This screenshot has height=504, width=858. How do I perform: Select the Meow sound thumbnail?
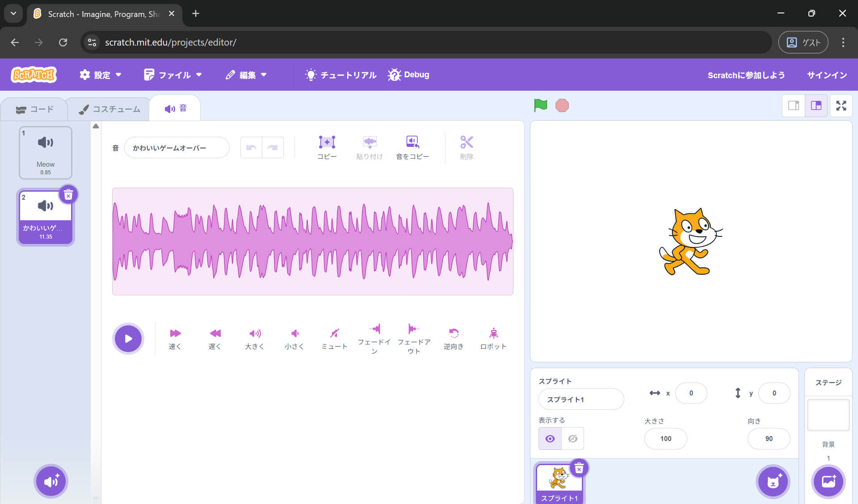coord(45,152)
